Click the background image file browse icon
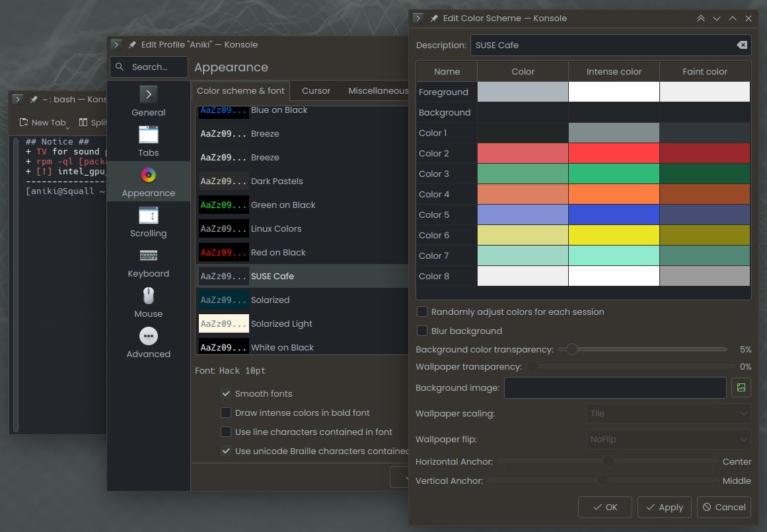Image resolution: width=767 pixels, height=532 pixels. (x=741, y=387)
